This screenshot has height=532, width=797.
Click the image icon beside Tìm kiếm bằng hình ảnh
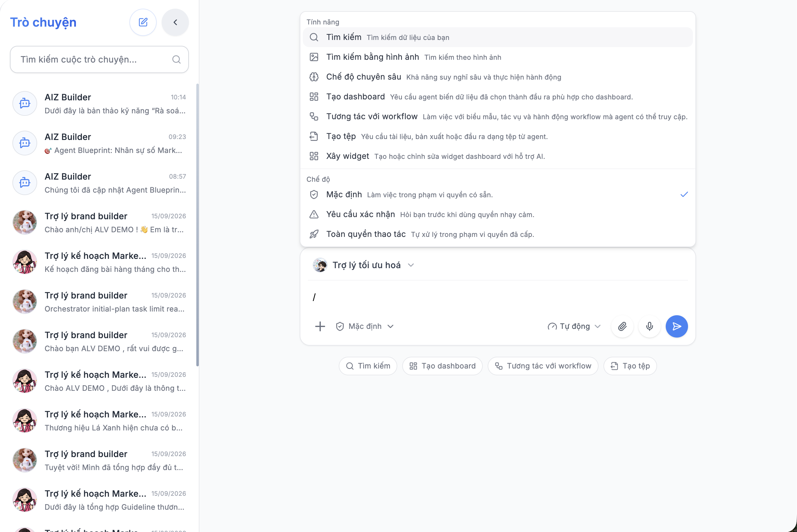314,57
